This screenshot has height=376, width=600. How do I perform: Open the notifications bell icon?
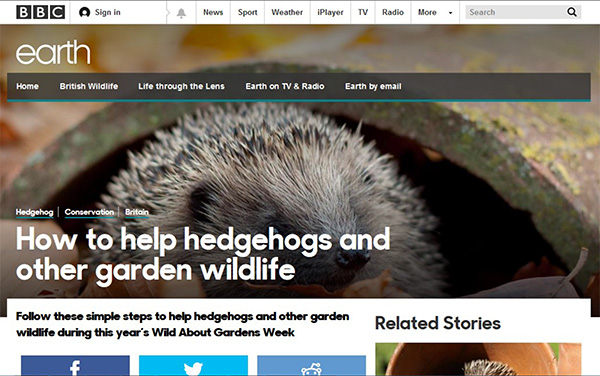(181, 13)
